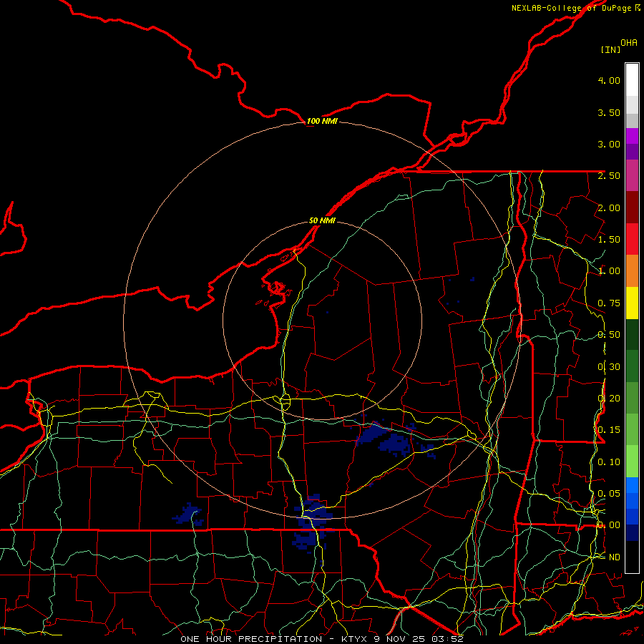644x644 pixels.
Task: Click the '0.00' legend value
Action: (609, 525)
